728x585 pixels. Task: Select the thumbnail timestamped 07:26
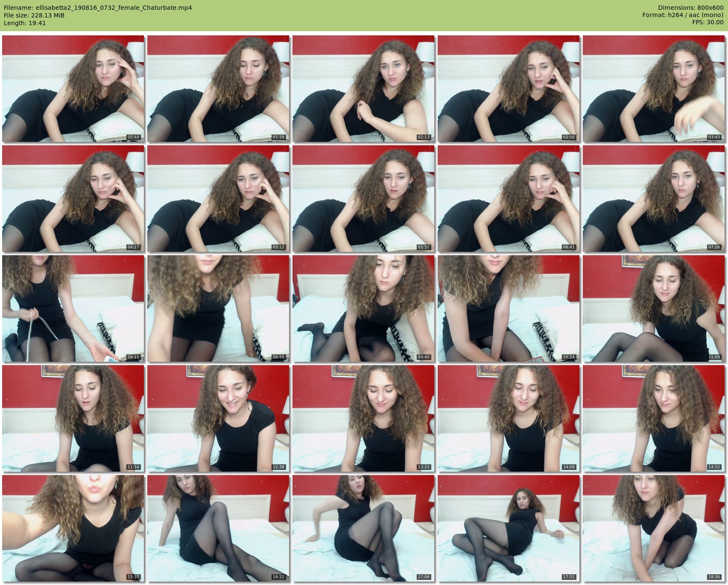click(x=654, y=199)
